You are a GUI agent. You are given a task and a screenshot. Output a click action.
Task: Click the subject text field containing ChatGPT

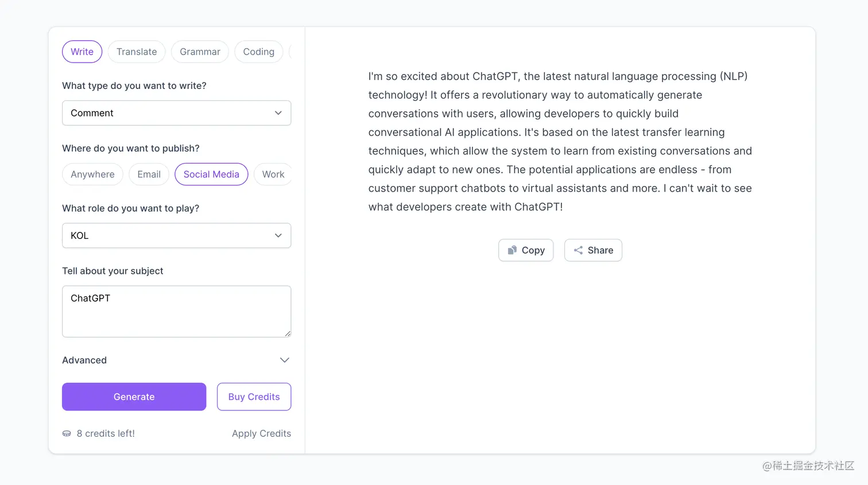coord(176,311)
